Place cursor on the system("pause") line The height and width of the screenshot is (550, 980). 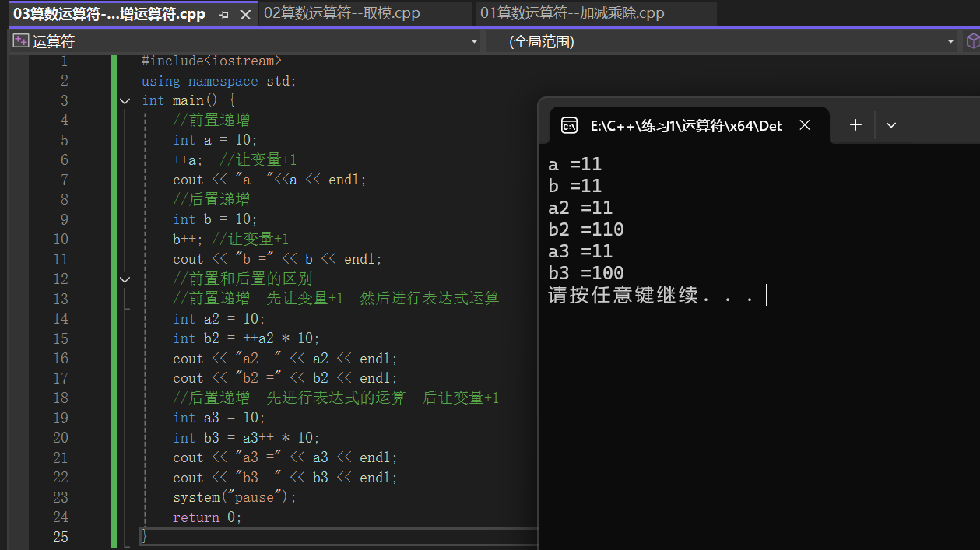233,496
